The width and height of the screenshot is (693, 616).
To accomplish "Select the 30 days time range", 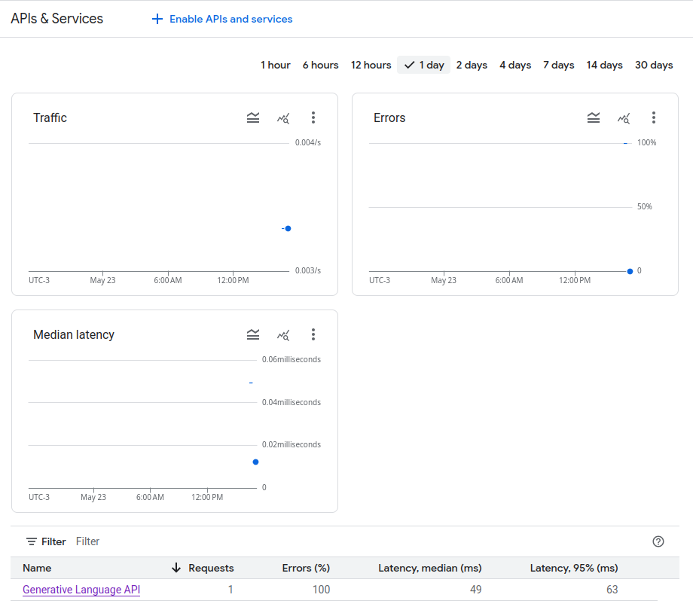I will coord(654,65).
